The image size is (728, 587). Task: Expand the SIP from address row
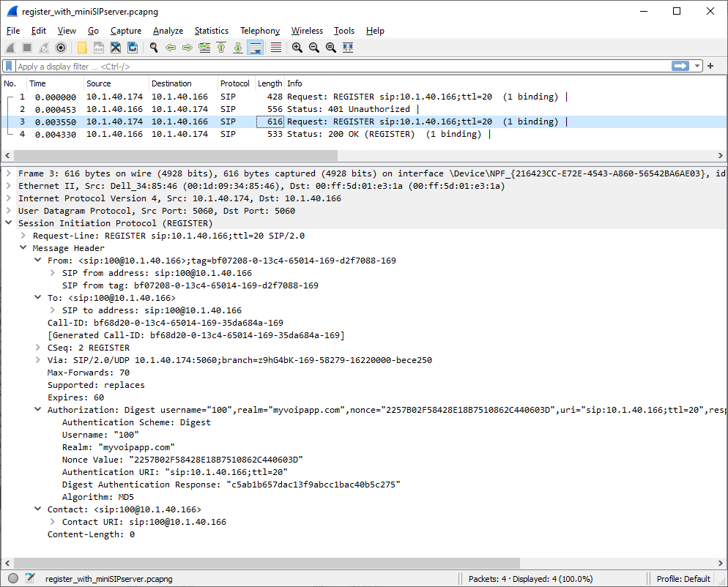(x=53, y=273)
